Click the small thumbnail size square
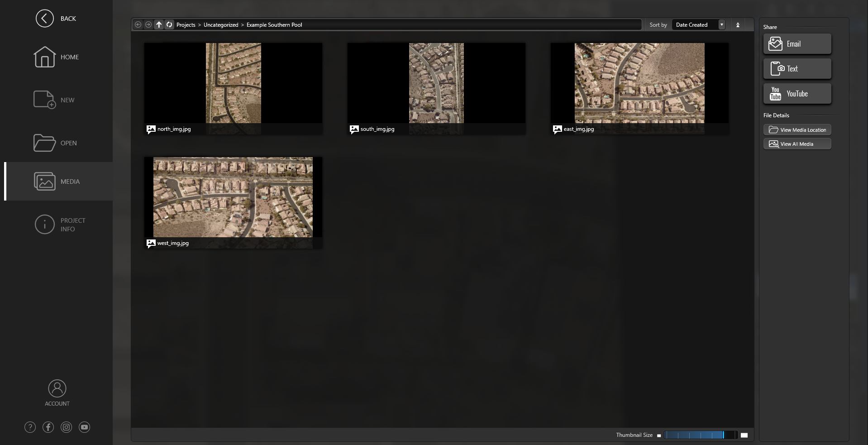This screenshot has height=445, width=868. [x=659, y=435]
